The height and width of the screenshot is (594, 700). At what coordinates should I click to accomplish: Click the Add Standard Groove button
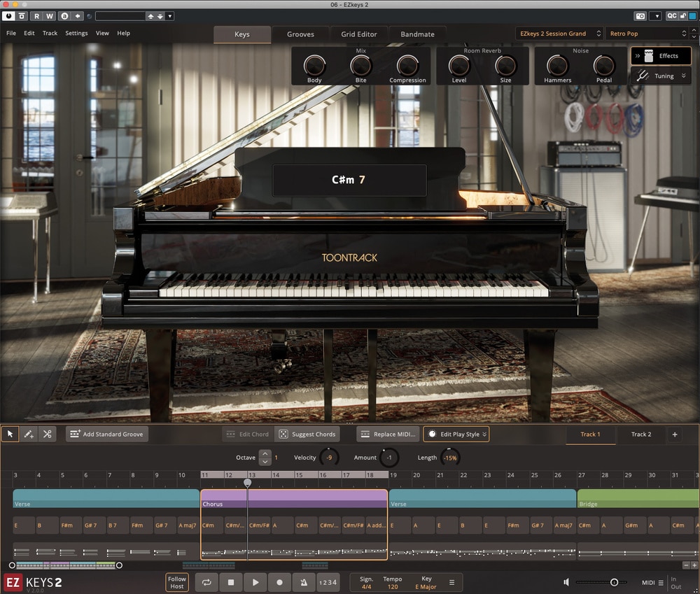pyautogui.click(x=107, y=434)
